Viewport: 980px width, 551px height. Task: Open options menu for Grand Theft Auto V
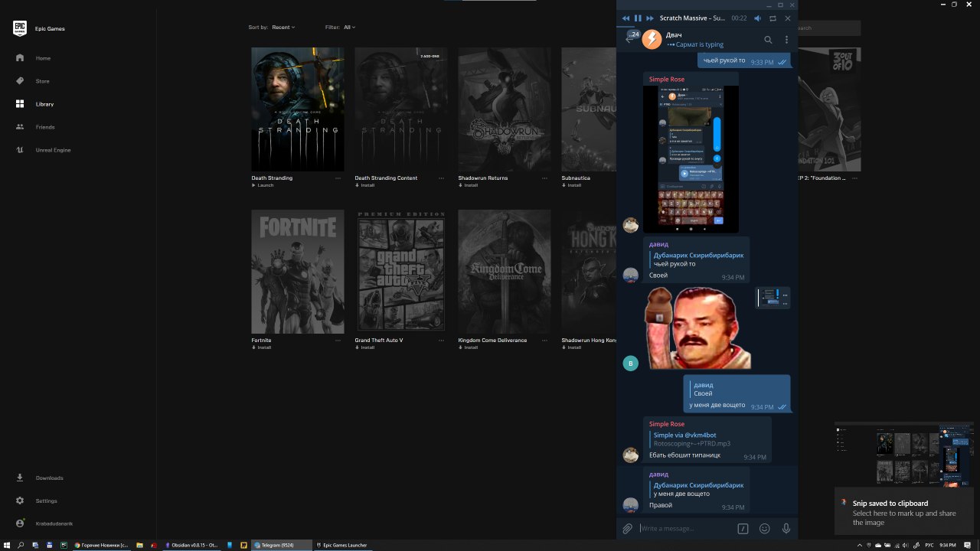click(x=441, y=341)
